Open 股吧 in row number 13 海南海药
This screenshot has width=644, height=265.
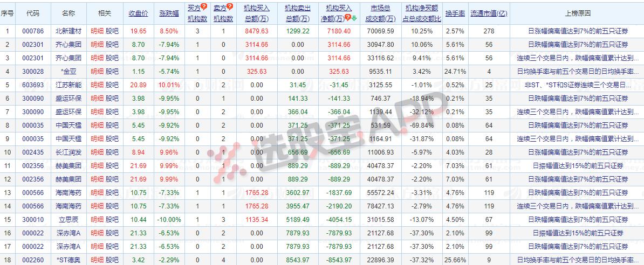(112, 192)
